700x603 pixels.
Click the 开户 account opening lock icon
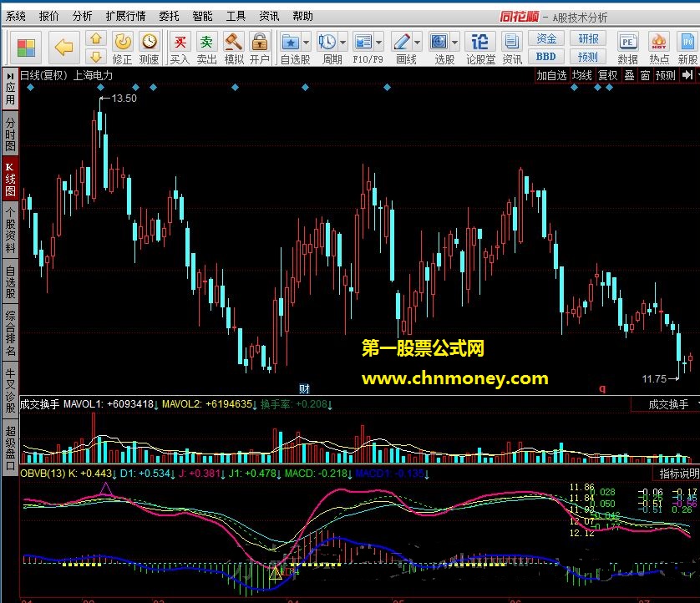pyautogui.click(x=260, y=48)
